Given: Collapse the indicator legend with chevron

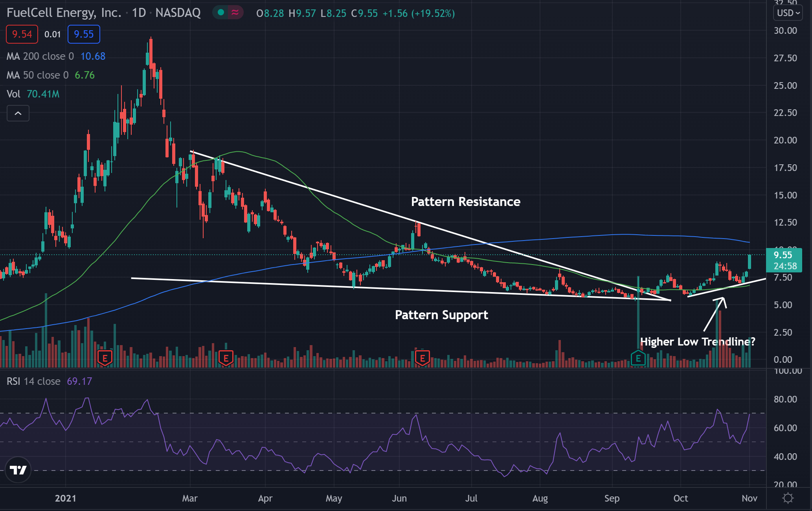Looking at the screenshot, I should [x=18, y=114].
